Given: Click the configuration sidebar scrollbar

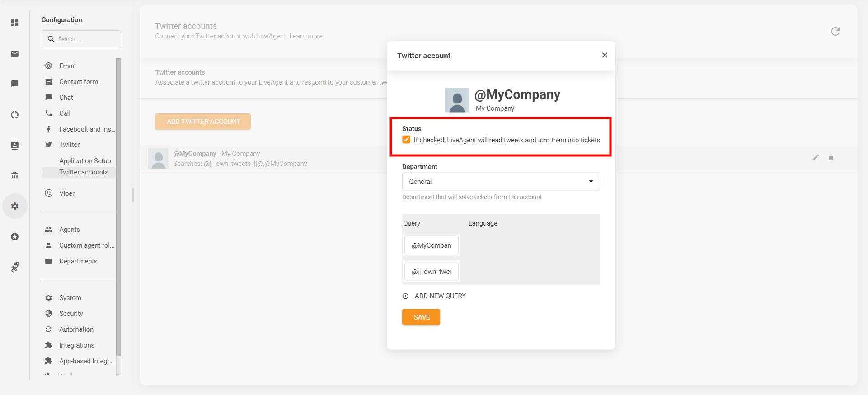Looking at the screenshot, I should (118, 203).
